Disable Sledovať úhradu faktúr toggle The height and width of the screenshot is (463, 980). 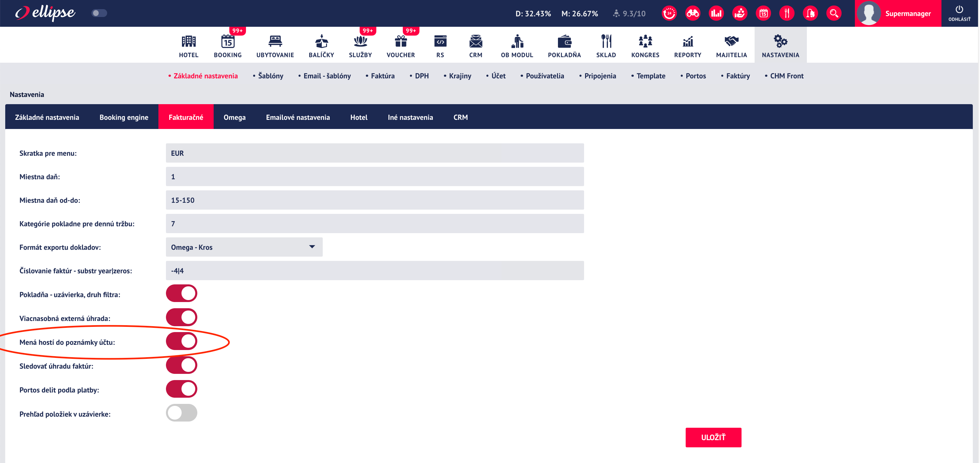182,365
